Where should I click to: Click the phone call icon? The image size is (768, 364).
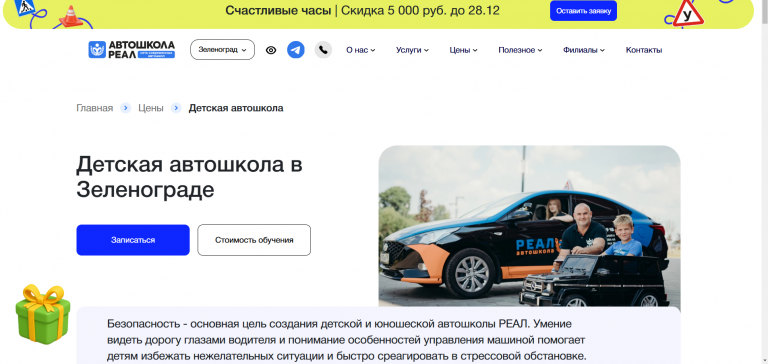coord(323,50)
